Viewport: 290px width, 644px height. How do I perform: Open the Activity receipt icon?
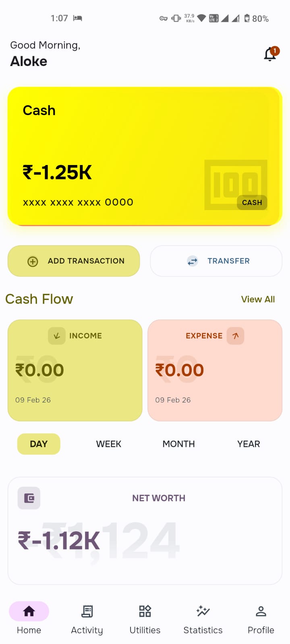(x=87, y=611)
